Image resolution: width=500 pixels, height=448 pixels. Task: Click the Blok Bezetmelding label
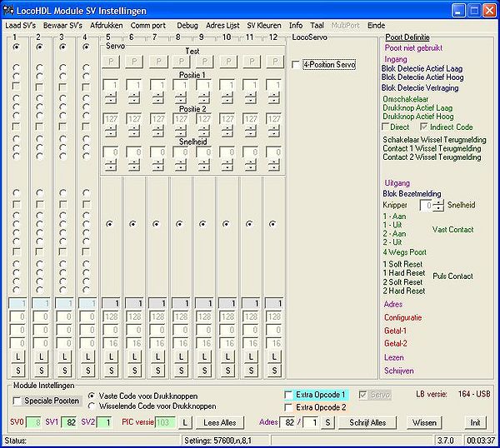[x=412, y=194]
